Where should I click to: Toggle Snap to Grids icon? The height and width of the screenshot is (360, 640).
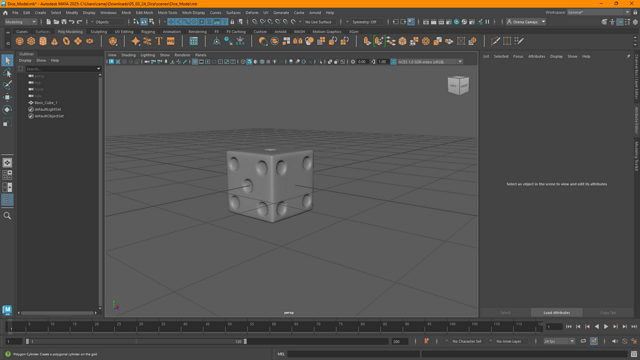255,22
